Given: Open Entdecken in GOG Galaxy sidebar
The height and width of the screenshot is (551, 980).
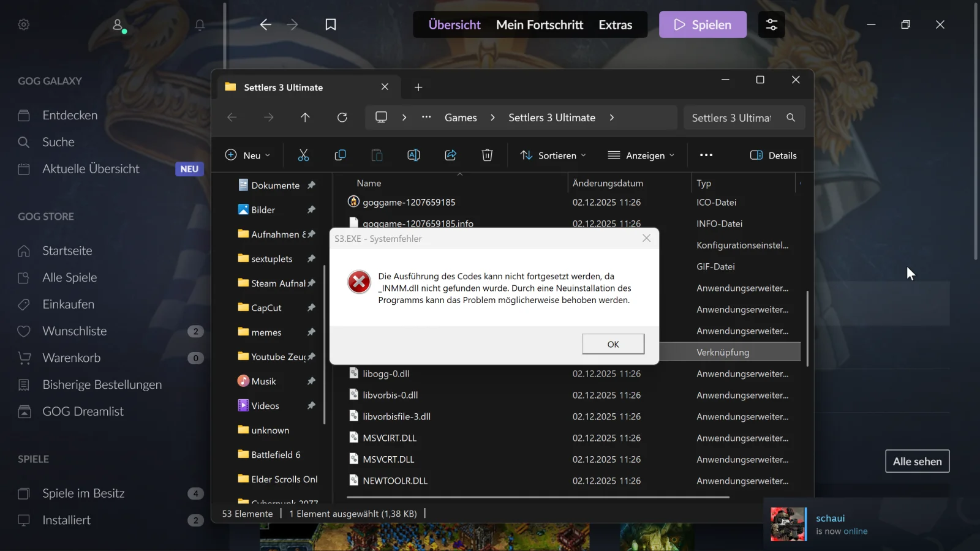Looking at the screenshot, I should pos(70,115).
